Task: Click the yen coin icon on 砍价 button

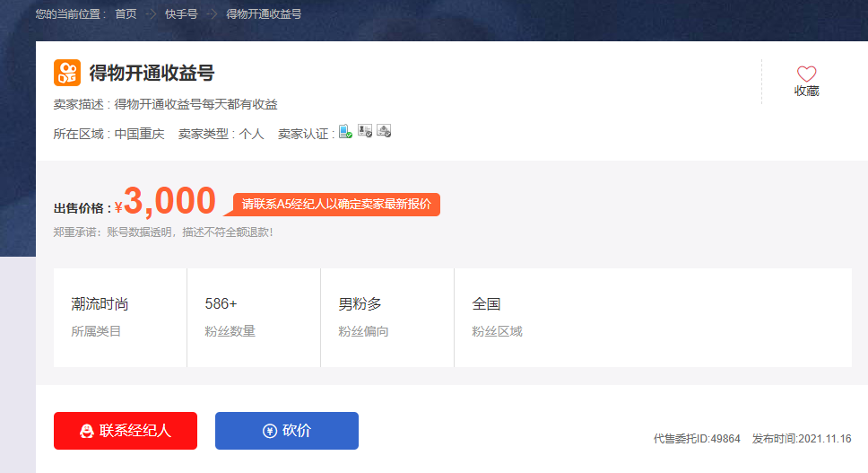Action: pos(270,431)
